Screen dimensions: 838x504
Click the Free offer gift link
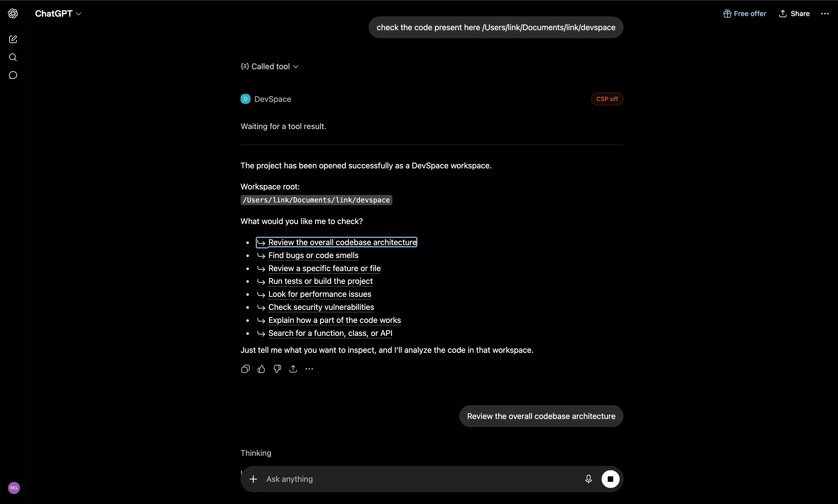click(x=745, y=14)
